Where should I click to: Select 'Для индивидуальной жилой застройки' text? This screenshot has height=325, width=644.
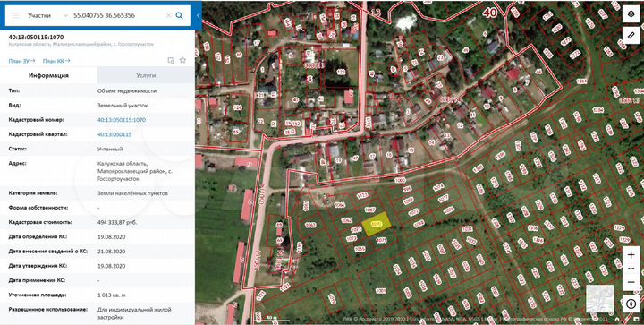(x=134, y=313)
